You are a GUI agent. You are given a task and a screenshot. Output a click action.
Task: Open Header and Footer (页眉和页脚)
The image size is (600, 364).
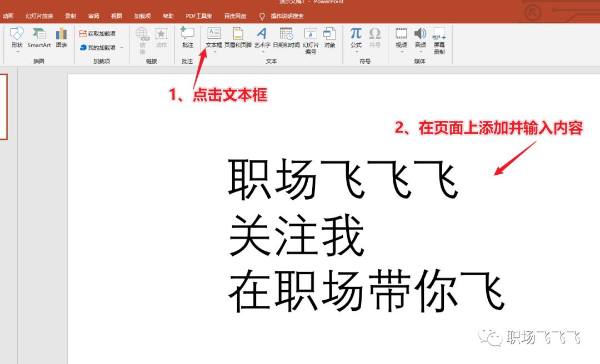coord(237,38)
